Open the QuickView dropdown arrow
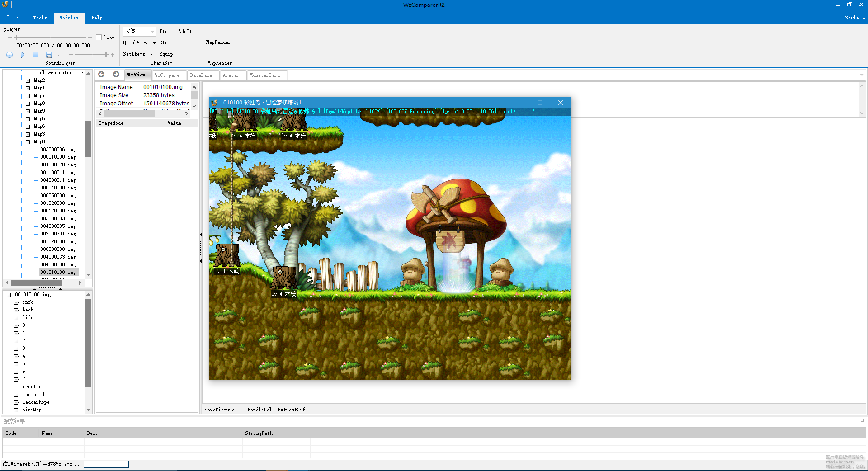Viewport: 868px width, 471px height. click(x=154, y=43)
